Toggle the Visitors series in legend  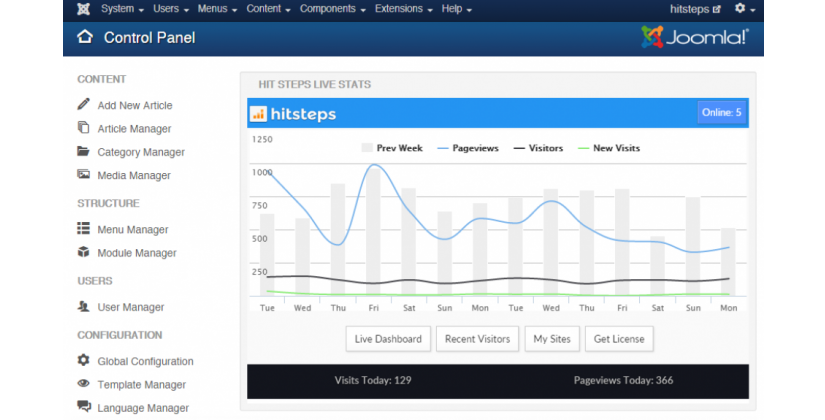pos(538,148)
